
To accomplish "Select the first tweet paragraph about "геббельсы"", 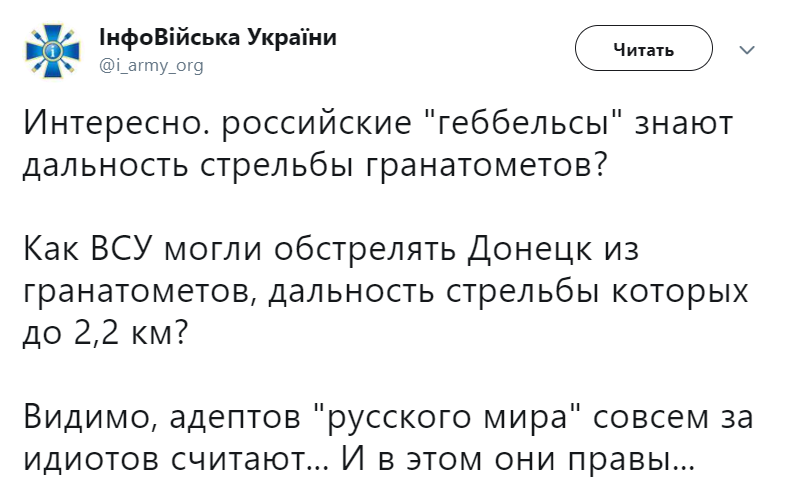I will (378, 144).
